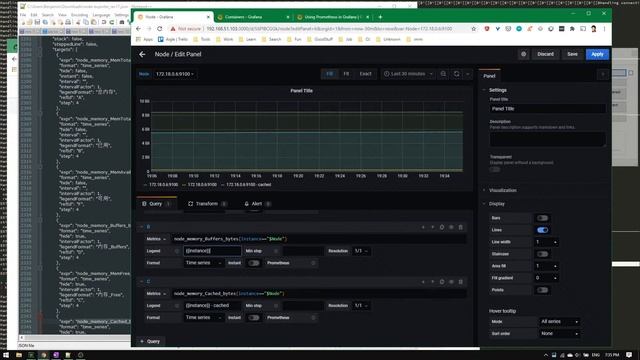Enable the Points toggle
Viewport: 640px width, 360px height.
[x=542, y=290]
